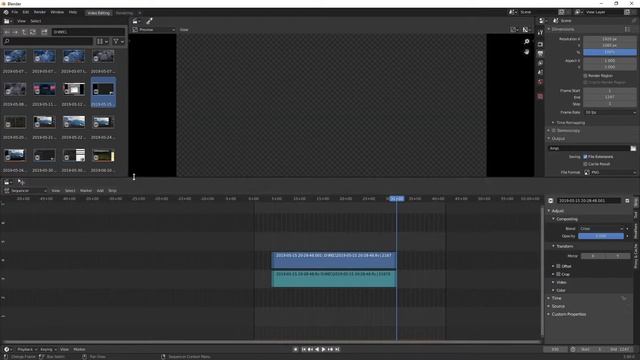Click the use preview range clock icon

pos(573,349)
